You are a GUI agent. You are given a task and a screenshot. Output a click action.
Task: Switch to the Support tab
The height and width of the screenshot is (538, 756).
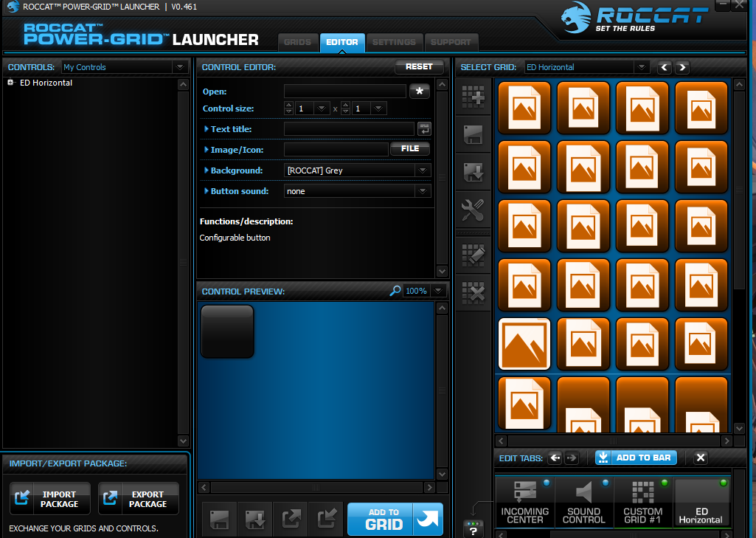coord(451,42)
